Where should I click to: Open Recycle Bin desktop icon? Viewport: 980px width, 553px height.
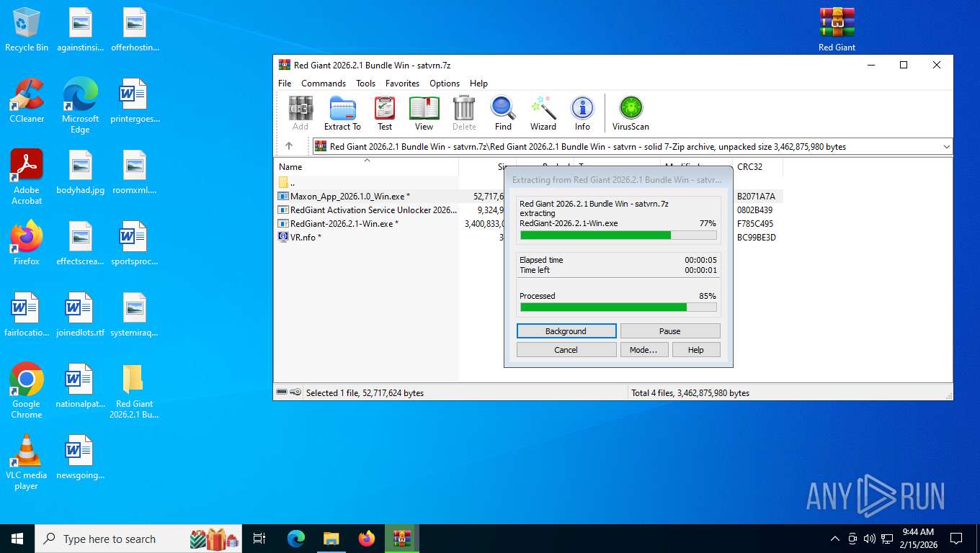27,30
